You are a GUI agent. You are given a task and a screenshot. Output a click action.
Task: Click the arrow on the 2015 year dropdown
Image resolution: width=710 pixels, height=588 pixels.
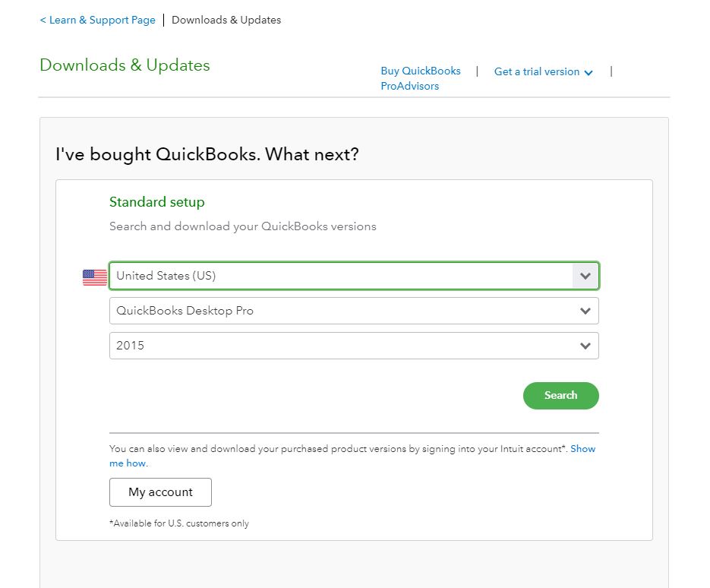[585, 346]
